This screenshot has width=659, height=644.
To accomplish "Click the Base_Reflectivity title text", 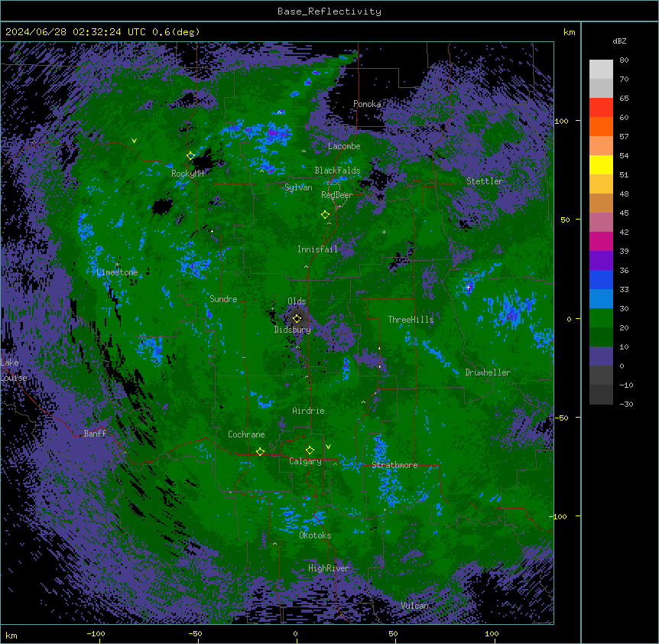I will 329,11.
